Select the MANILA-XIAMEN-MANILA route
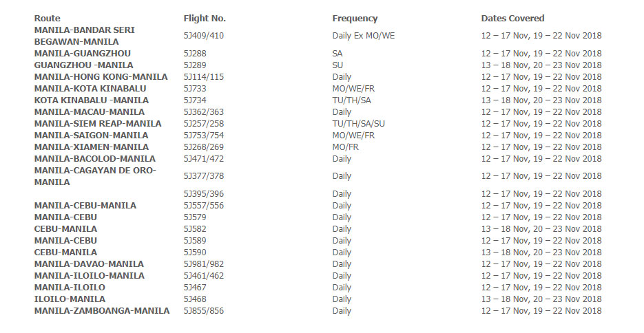This screenshot has height=333, width=644. [92, 147]
